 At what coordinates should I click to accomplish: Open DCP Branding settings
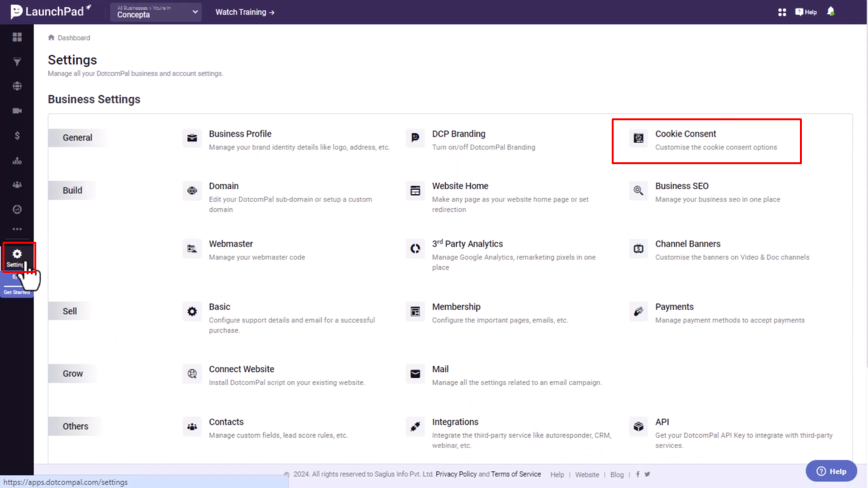[458, 134]
